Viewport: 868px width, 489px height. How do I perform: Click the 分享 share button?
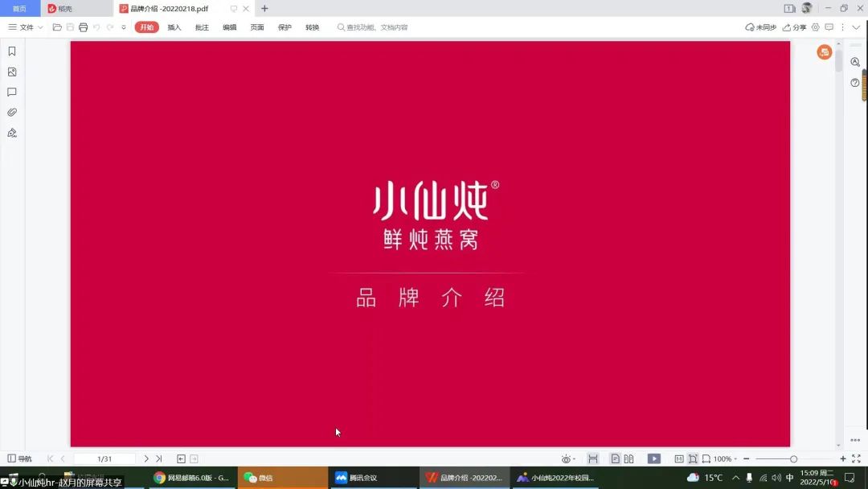point(794,27)
